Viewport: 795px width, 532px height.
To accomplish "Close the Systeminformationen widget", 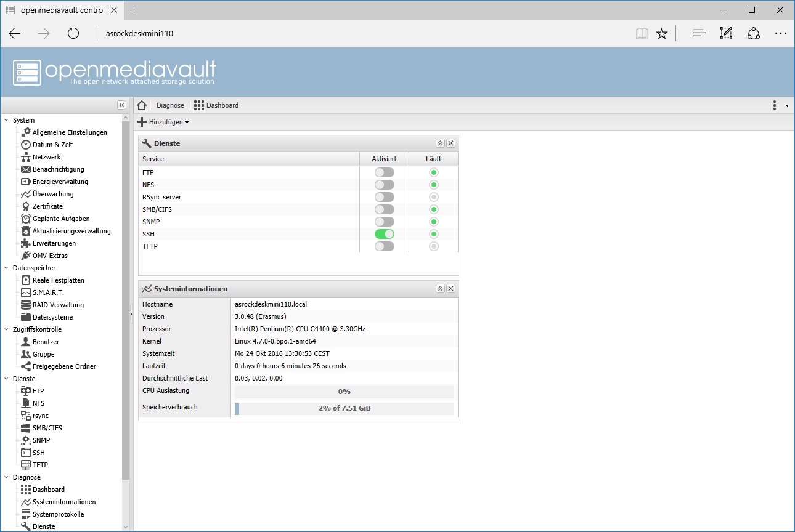I will tap(450, 288).
